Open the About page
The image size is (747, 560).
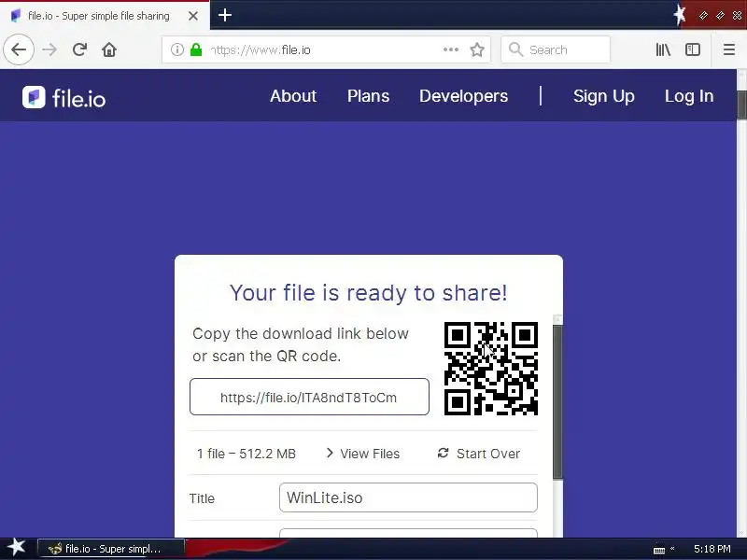pos(293,96)
